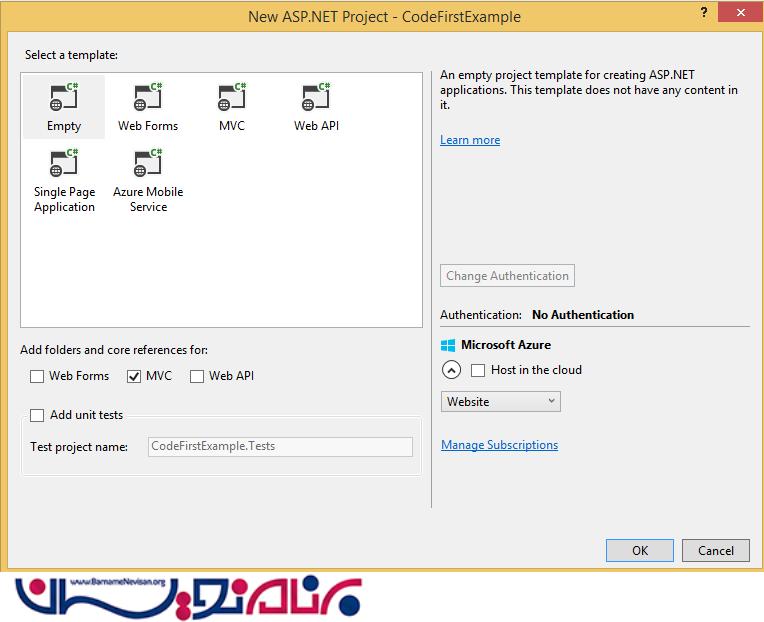Choose the Web Forms template icon
The height and width of the screenshot is (622, 764).
pyautogui.click(x=148, y=98)
